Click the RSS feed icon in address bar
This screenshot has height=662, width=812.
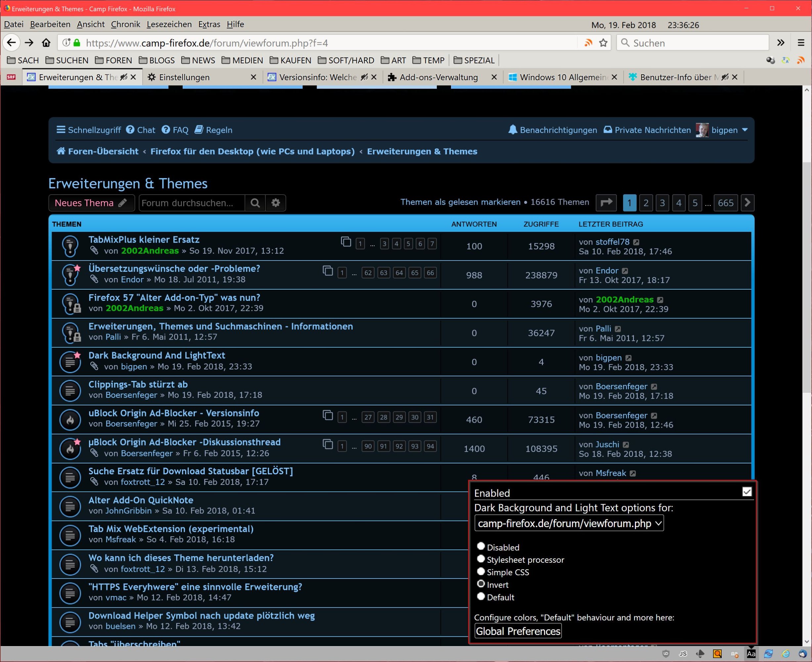pos(588,43)
